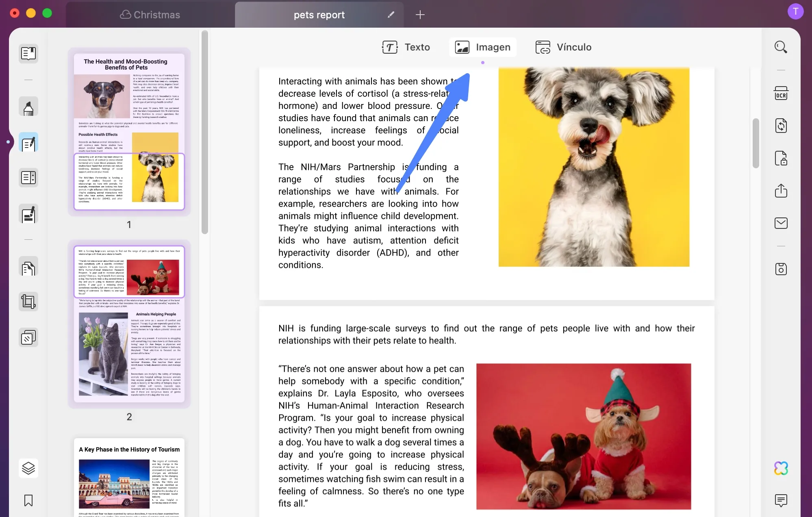Click the schnauzer dog image on yellow background
The width and height of the screenshot is (812, 517).
[x=594, y=167]
